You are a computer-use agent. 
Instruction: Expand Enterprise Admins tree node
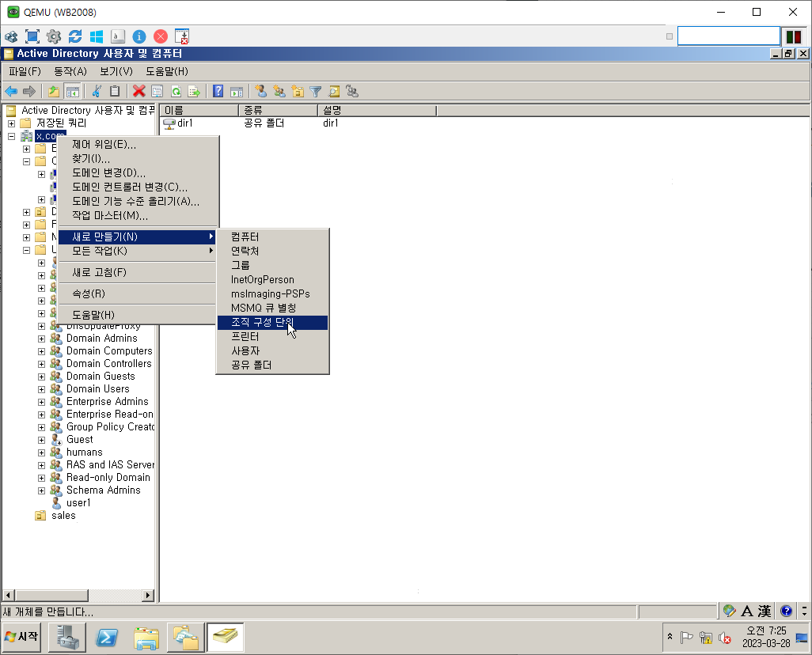point(41,402)
